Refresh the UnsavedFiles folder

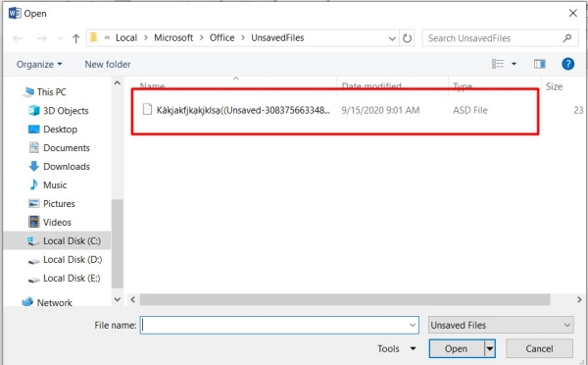[x=408, y=38]
